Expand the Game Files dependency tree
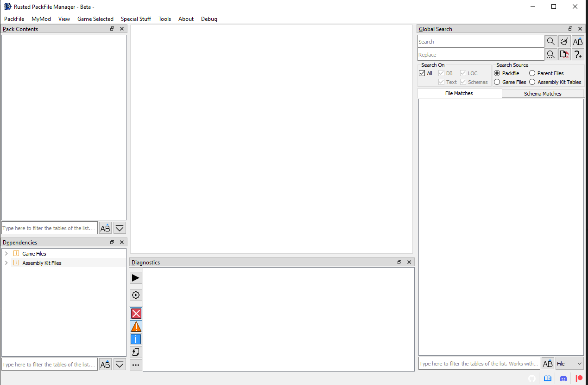This screenshot has height=385, width=588. (x=6, y=253)
